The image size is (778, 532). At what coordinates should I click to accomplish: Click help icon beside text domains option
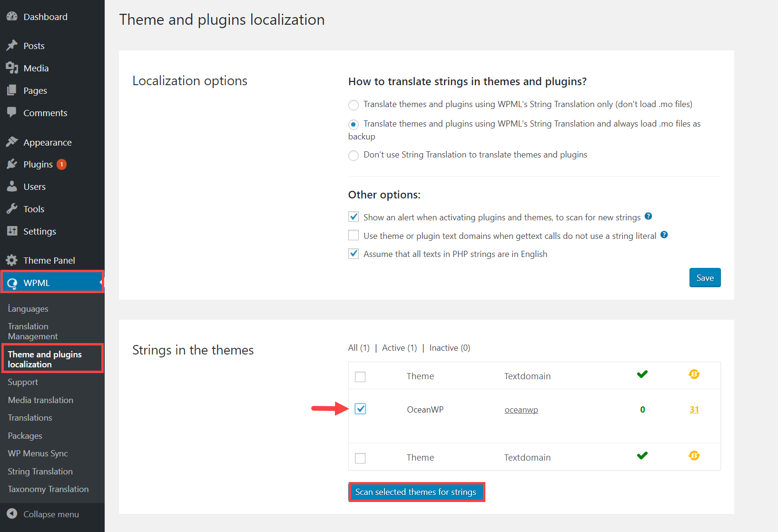click(x=664, y=235)
